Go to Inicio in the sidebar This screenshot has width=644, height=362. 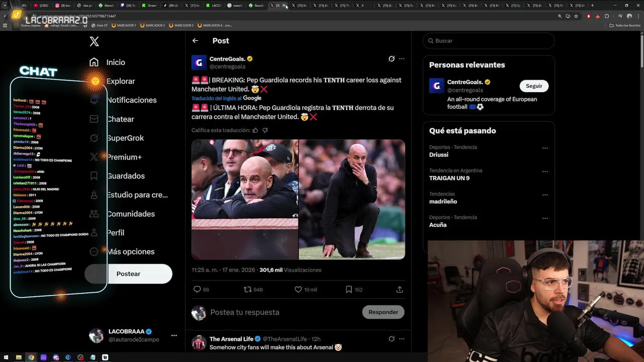[x=107, y=62]
